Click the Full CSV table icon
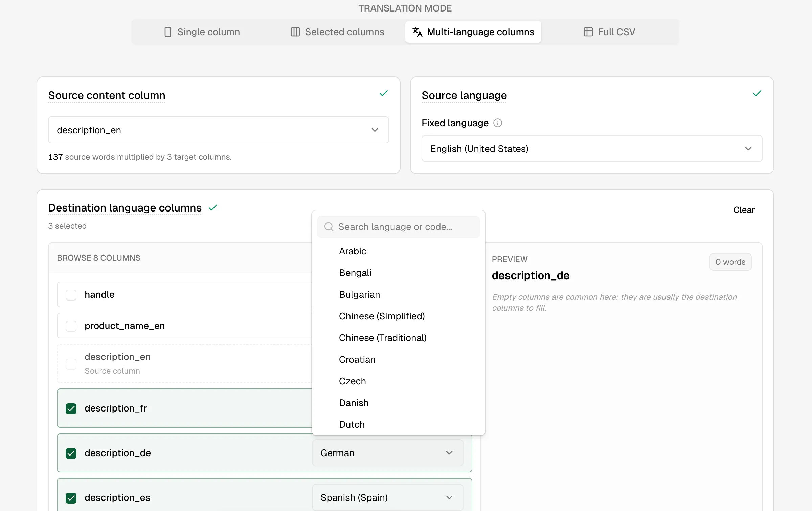The width and height of the screenshot is (812, 511). point(588,32)
